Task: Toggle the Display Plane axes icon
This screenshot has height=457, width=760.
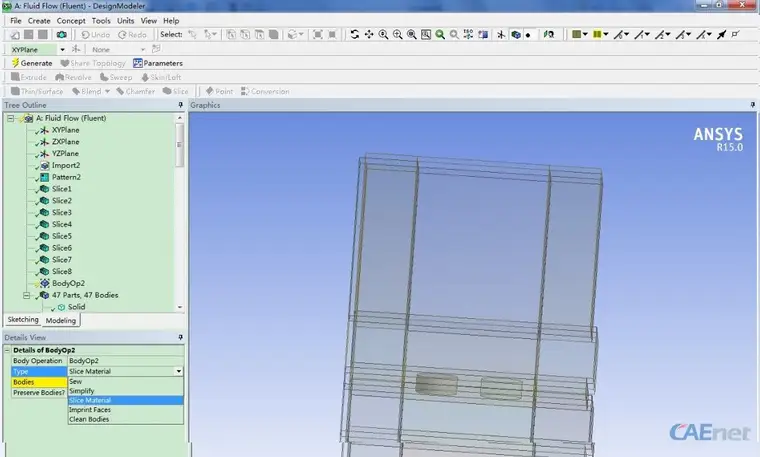Action: click(501, 34)
